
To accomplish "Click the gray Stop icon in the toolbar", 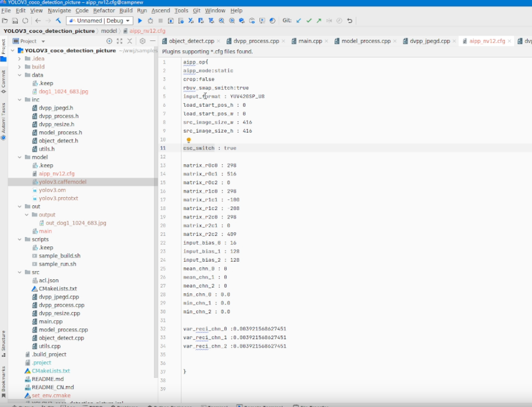I will tap(161, 21).
